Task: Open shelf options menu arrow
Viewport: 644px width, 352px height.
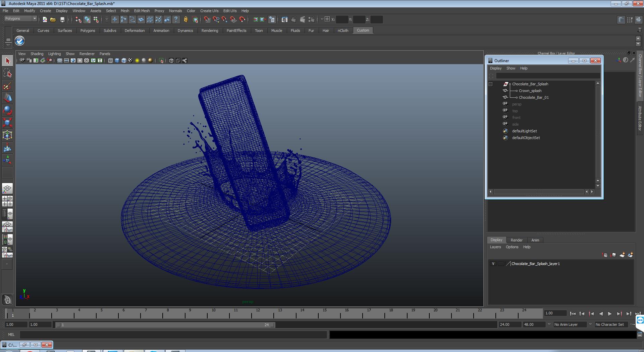Action: coord(8,45)
